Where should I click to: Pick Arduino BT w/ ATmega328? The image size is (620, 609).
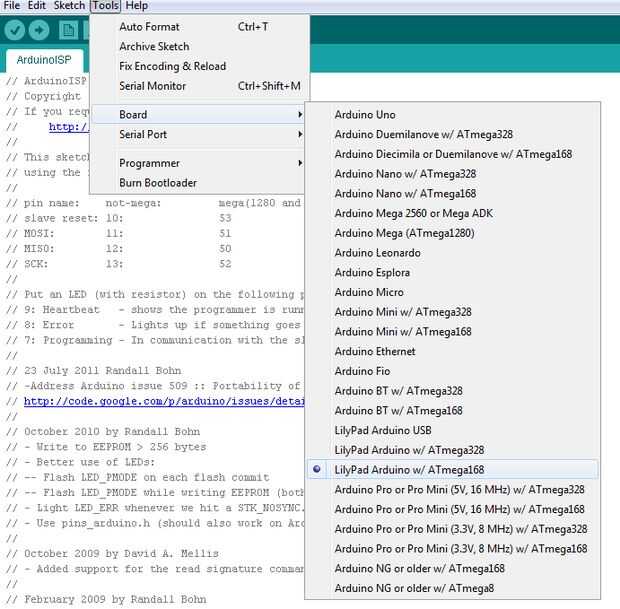(452, 392)
